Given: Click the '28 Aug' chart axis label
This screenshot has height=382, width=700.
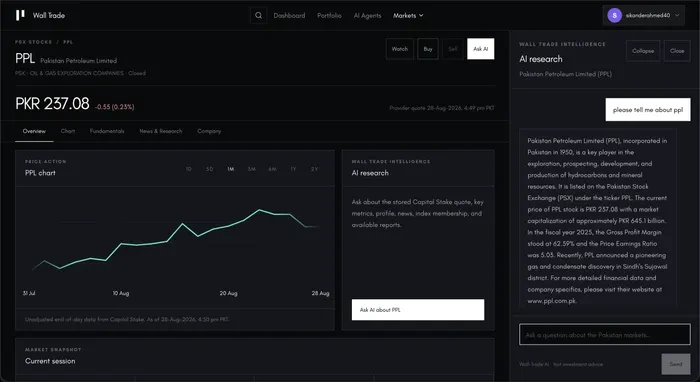Looking at the screenshot, I should click(x=321, y=293).
